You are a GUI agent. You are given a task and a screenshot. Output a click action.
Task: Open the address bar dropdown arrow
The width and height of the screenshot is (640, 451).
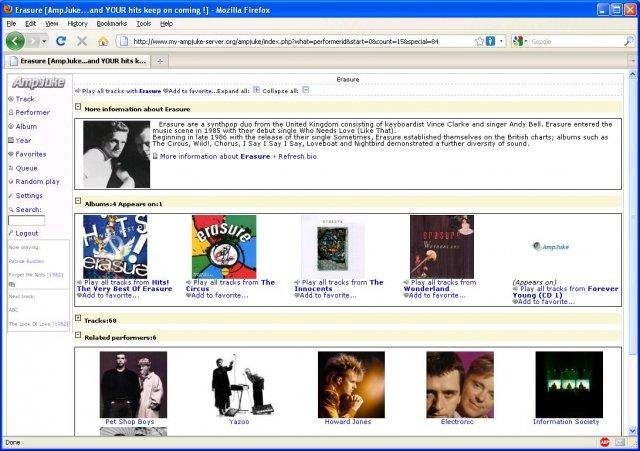click(501, 41)
